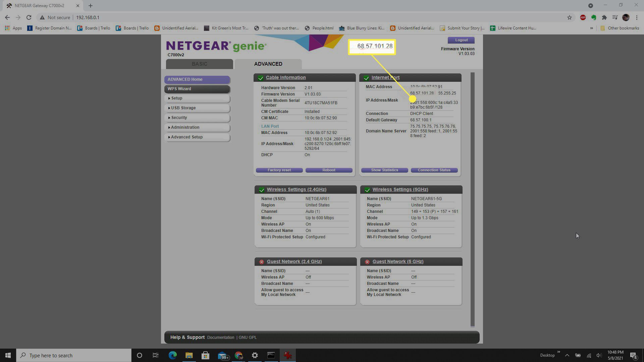The image size is (644, 362).
Task: Expand the Desktop toolbar chevron
Action: point(558,352)
